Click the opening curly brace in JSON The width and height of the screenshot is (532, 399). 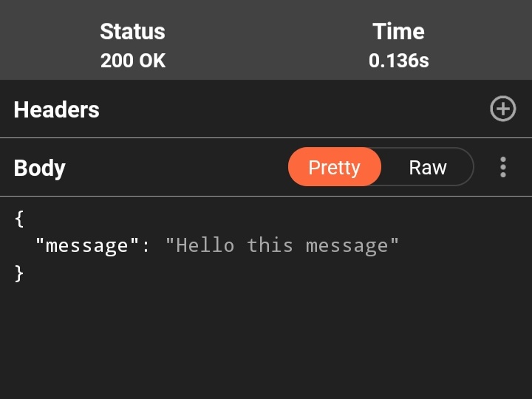pos(19,219)
